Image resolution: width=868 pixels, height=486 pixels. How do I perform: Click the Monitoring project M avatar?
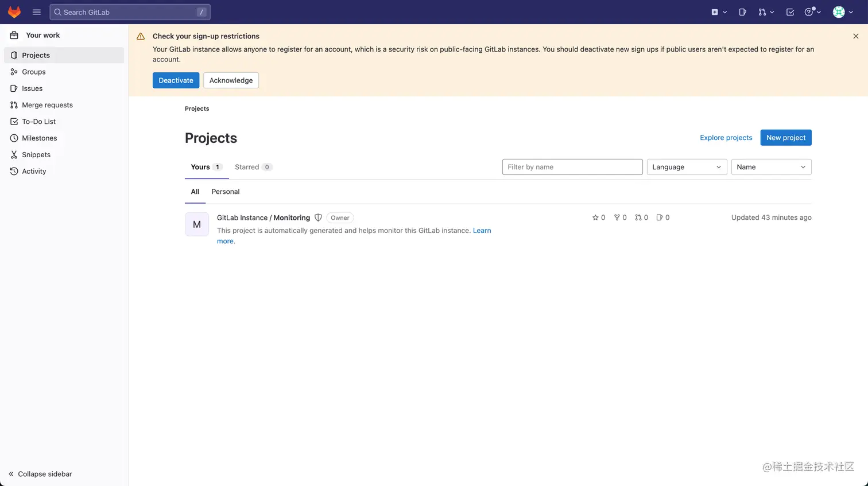(x=197, y=224)
